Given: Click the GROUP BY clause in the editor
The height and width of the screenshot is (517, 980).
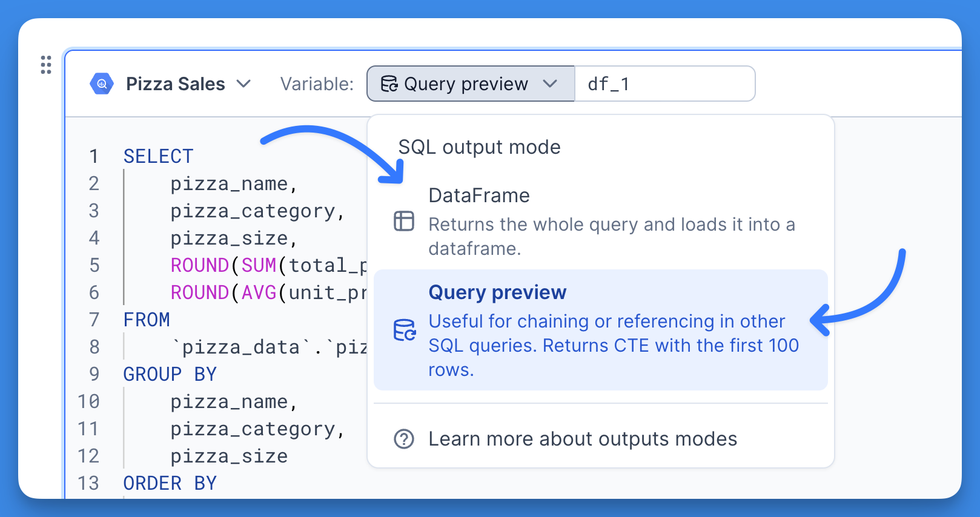Looking at the screenshot, I should [170, 374].
